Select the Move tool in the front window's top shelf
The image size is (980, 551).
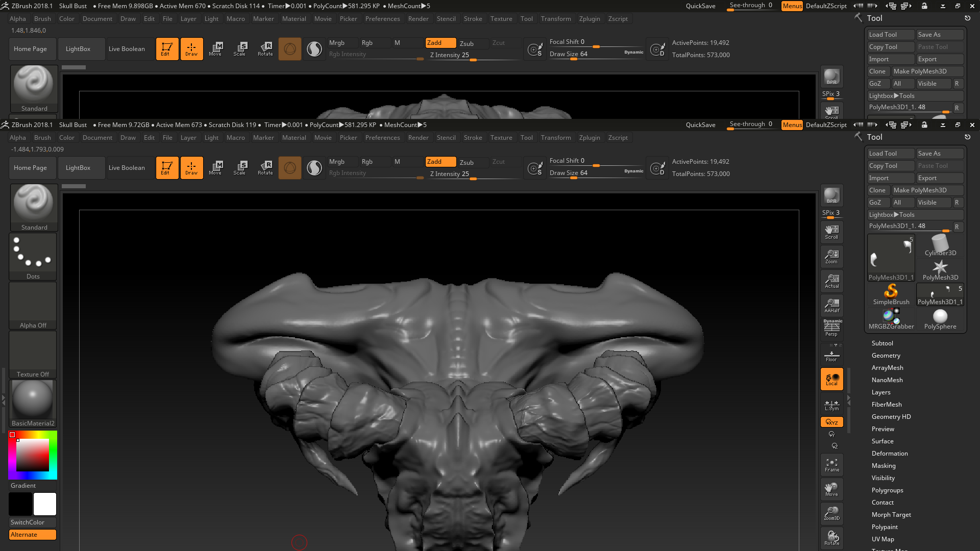point(215,168)
